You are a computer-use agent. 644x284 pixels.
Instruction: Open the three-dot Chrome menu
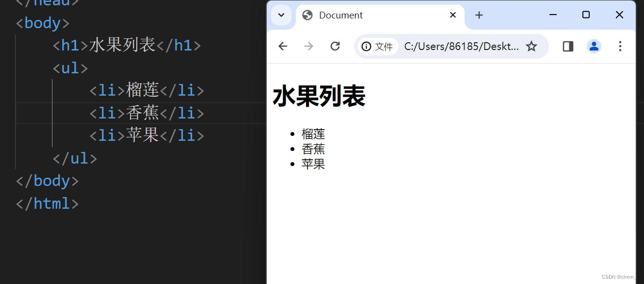tap(620, 46)
